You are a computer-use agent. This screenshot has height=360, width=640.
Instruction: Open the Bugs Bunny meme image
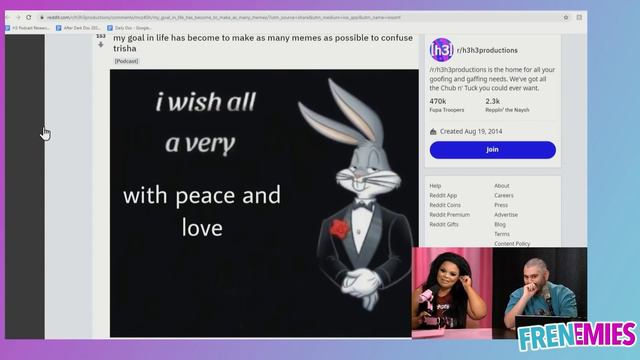[264, 203]
